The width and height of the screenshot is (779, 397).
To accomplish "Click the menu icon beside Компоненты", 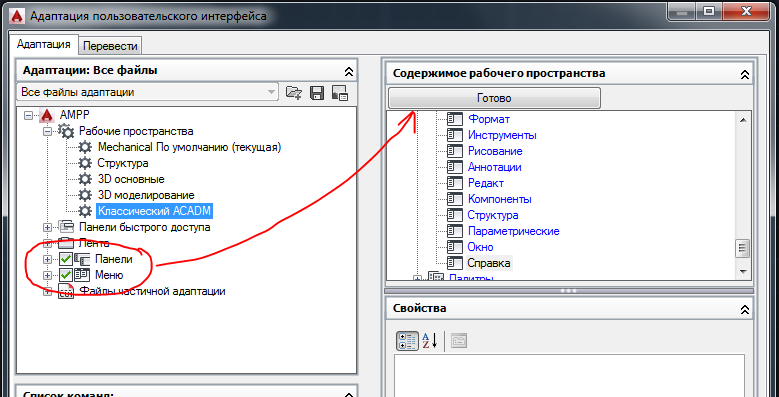I will [x=455, y=199].
